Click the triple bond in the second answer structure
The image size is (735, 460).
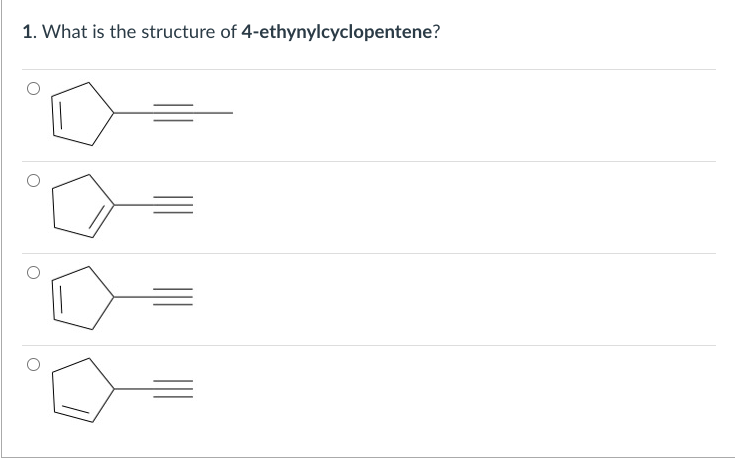pos(173,205)
